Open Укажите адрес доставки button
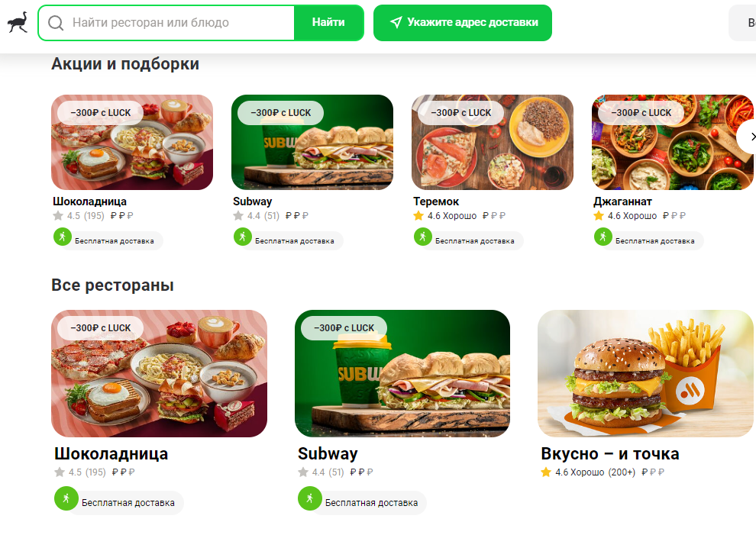756x535 pixels. pos(462,23)
